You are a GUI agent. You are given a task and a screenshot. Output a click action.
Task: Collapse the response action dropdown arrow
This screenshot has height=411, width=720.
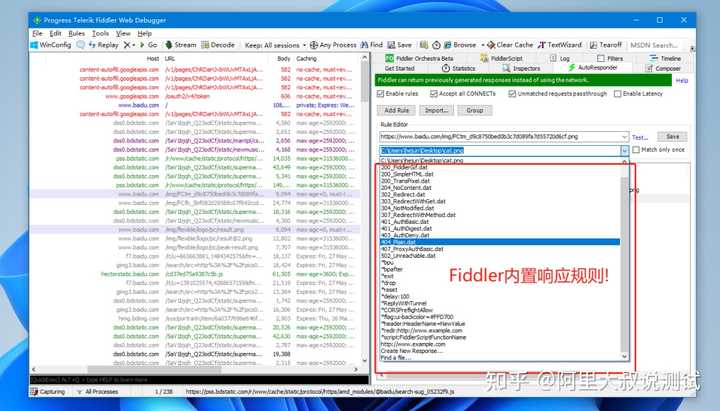pos(624,151)
